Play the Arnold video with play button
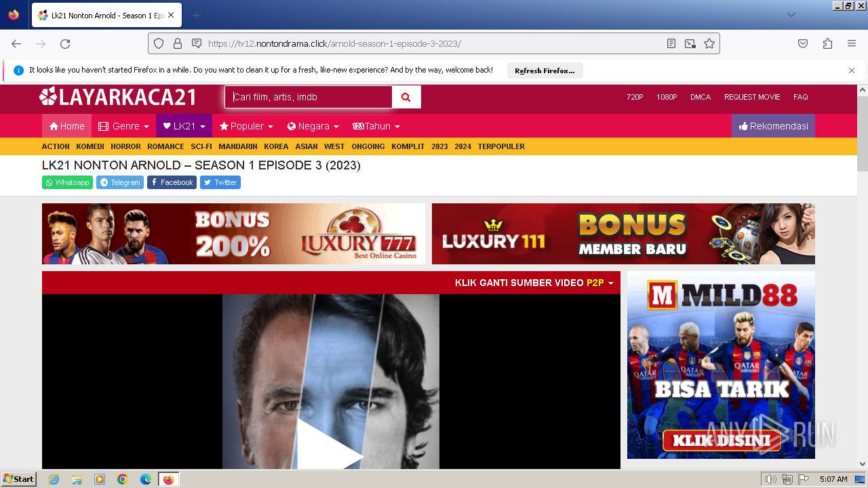Screen dimensions: 868x488 click(330, 444)
